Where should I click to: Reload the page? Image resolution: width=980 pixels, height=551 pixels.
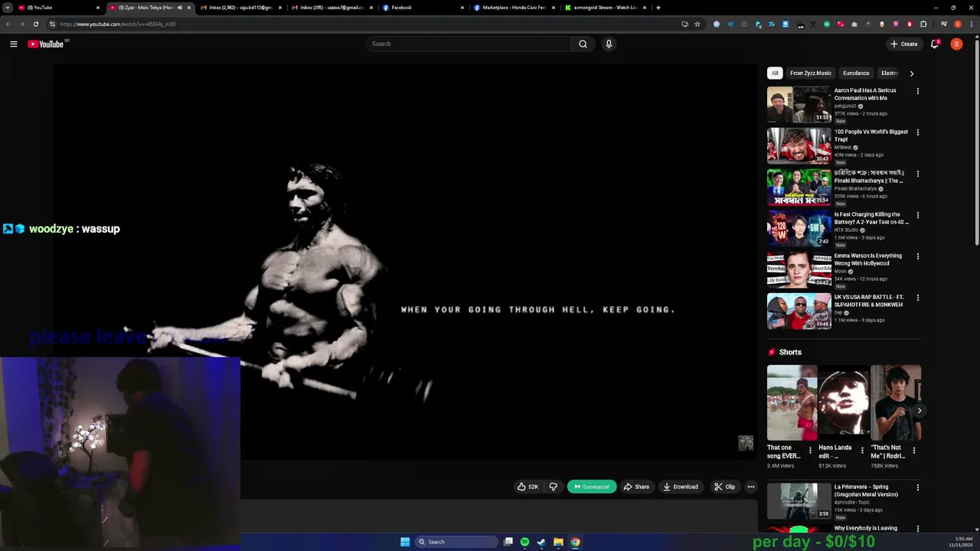[x=35, y=24]
